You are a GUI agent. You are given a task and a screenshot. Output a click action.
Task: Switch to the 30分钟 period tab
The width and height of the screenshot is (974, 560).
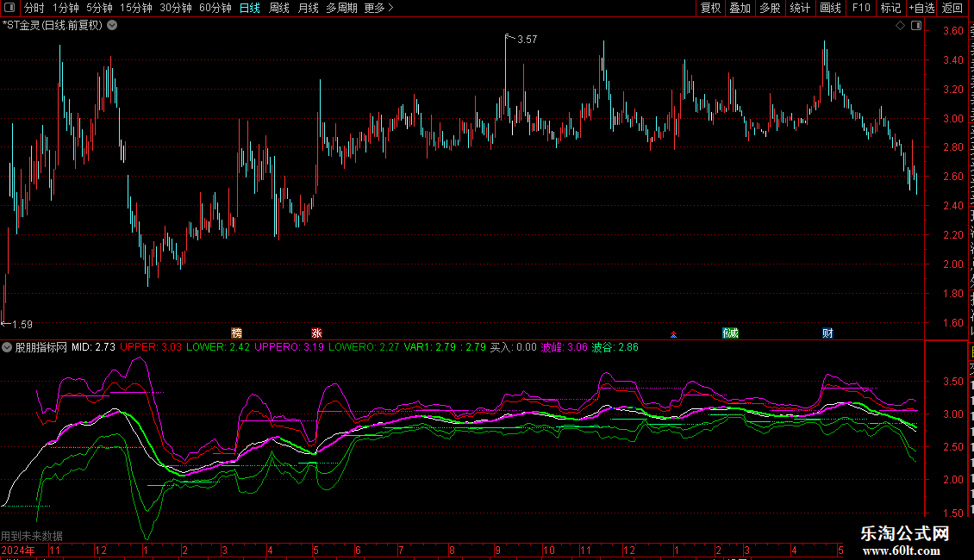[x=176, y=8]
